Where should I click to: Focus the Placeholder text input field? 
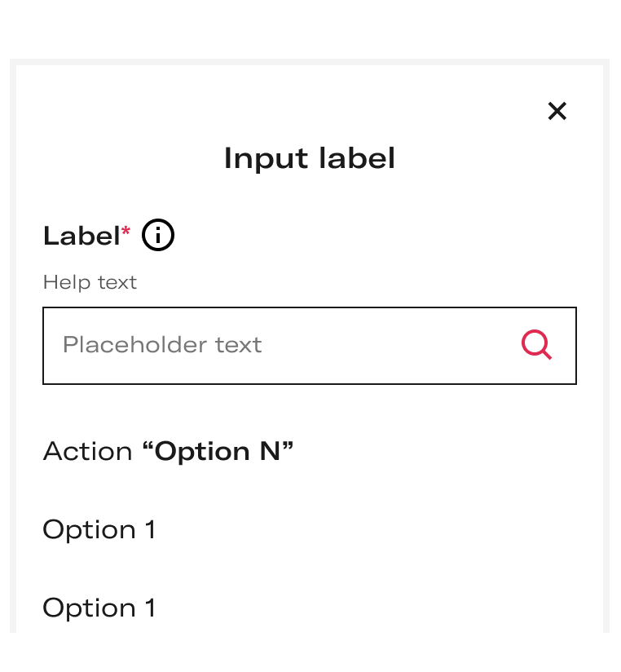(x=310, y=346)
